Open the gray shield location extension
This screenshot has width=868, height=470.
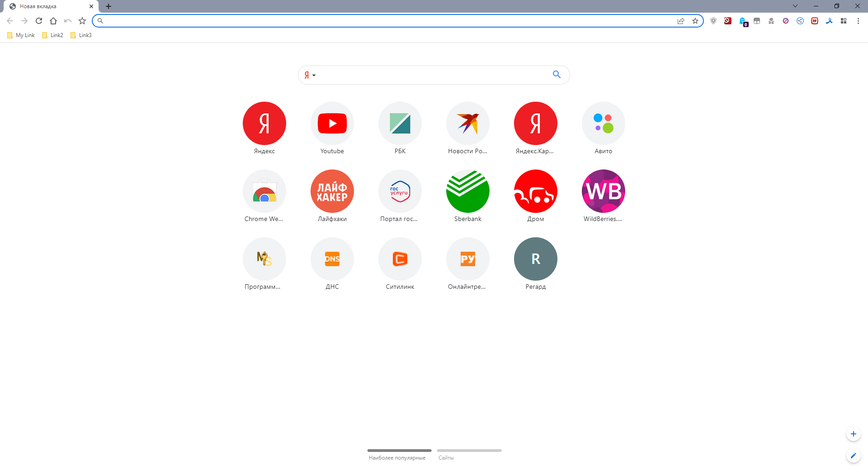[x=713, y=21]
